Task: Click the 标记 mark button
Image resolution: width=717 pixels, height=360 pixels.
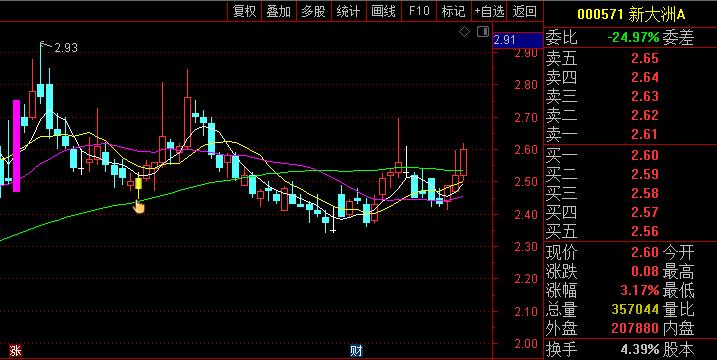Action: pos(454,11)
